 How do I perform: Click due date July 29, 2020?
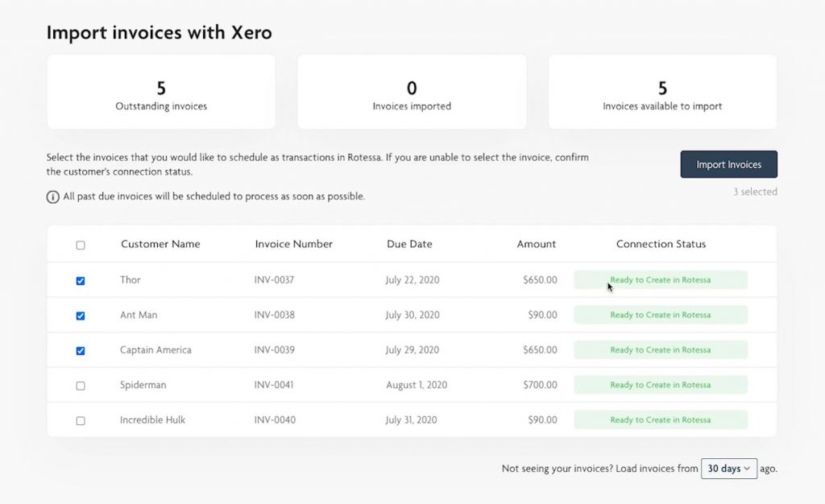[x=412, y=350]
